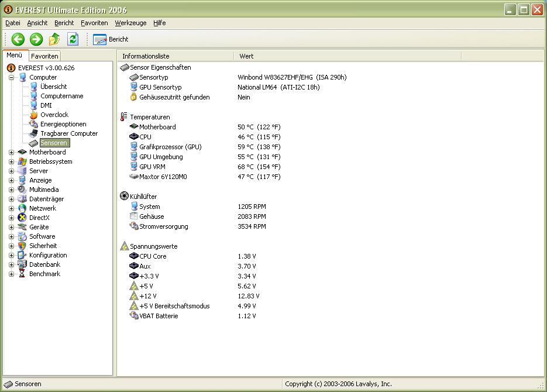Select DMI in the tree
Viewport: 547px width, 392px height.
[46, 105]
